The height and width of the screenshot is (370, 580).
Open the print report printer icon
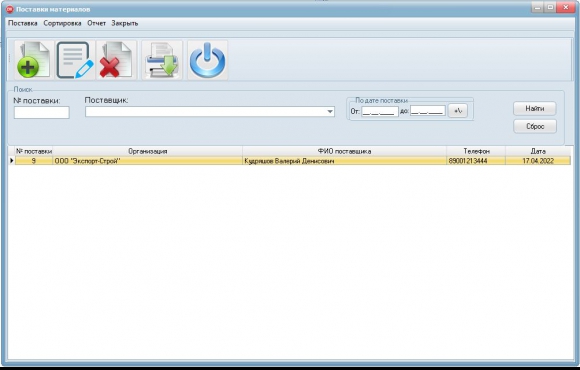(x=162, y=60)
